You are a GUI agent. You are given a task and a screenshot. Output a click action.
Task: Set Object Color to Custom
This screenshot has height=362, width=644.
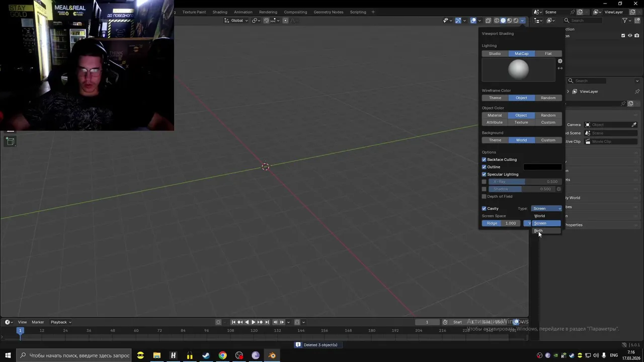[548, 122]
